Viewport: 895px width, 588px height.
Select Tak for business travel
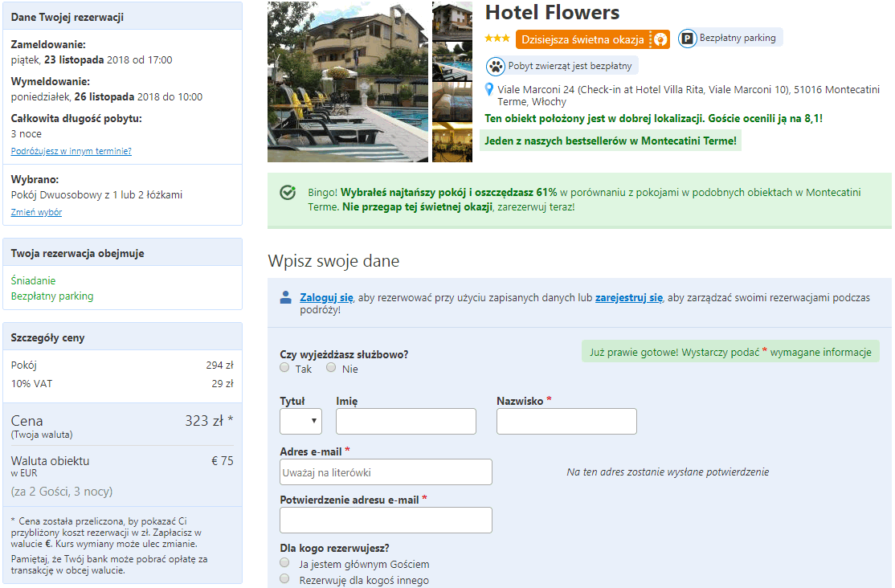click(x=284, y=367)
